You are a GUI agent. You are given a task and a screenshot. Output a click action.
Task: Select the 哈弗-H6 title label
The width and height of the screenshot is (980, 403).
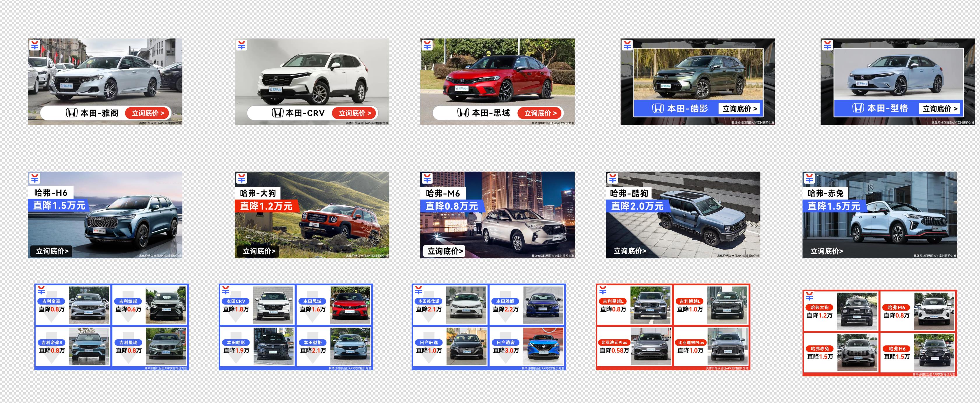51,193
